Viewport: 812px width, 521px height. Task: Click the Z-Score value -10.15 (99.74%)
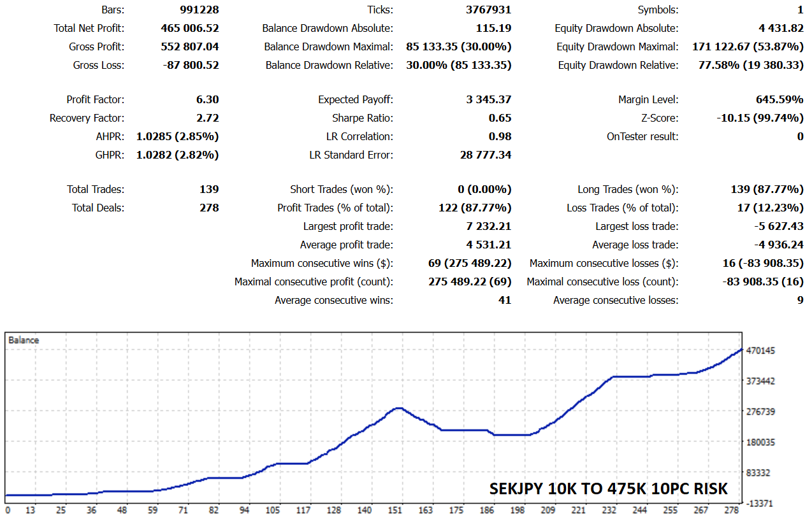760,118
